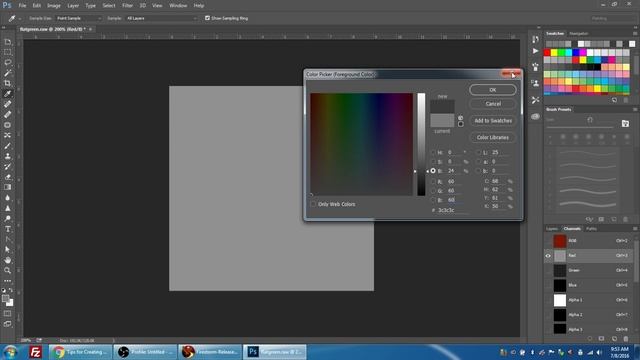Select the Clone Stamp tool

pos(8,156)
